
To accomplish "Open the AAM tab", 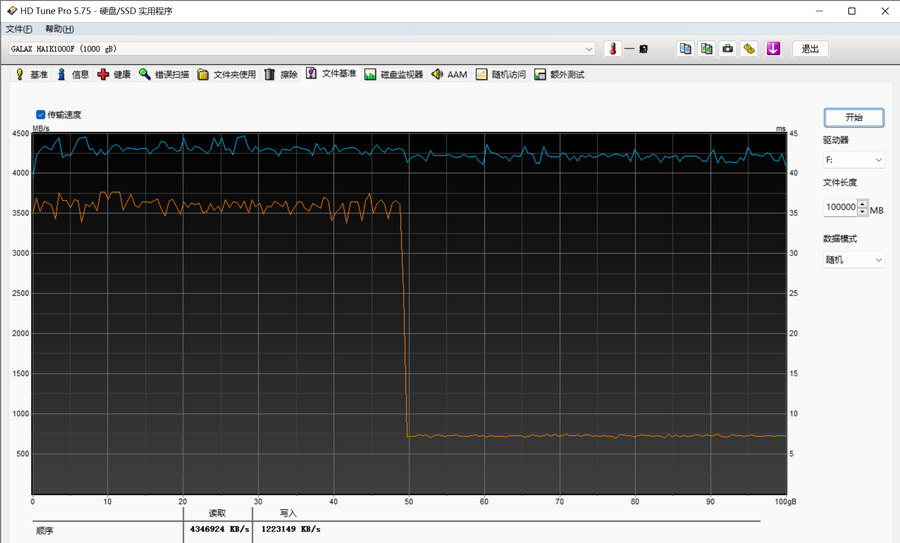I will (449, 74).
